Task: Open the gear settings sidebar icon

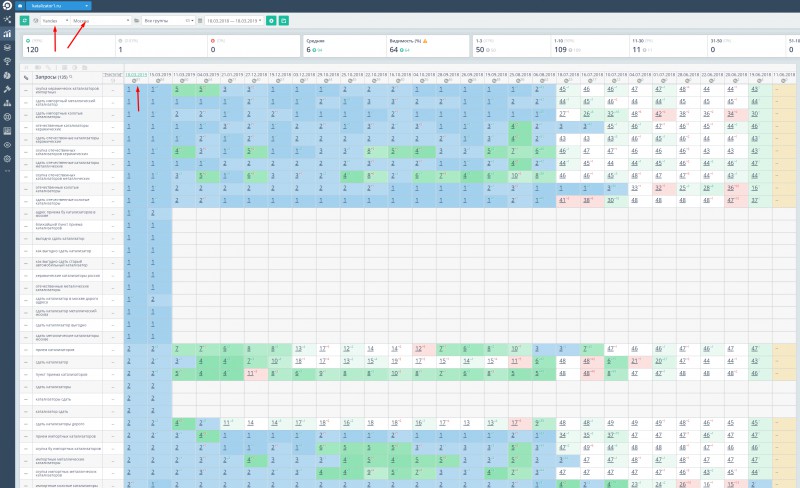Action: 7,158
